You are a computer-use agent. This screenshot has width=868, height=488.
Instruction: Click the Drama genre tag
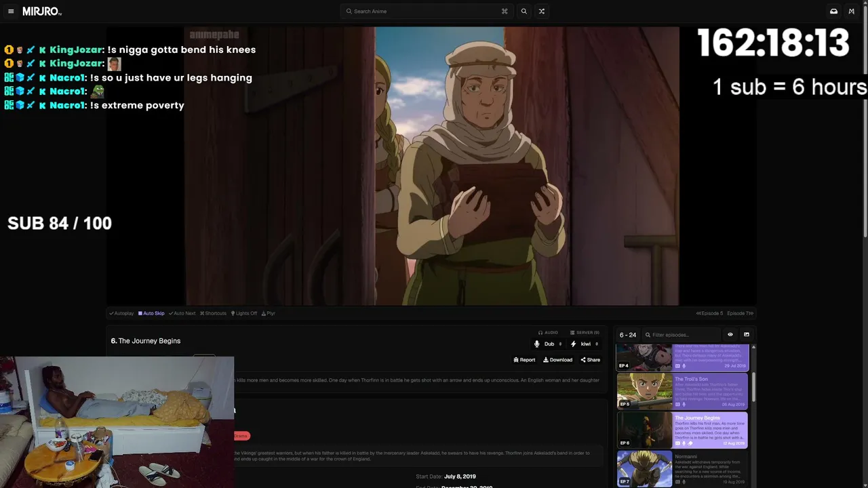241,436
